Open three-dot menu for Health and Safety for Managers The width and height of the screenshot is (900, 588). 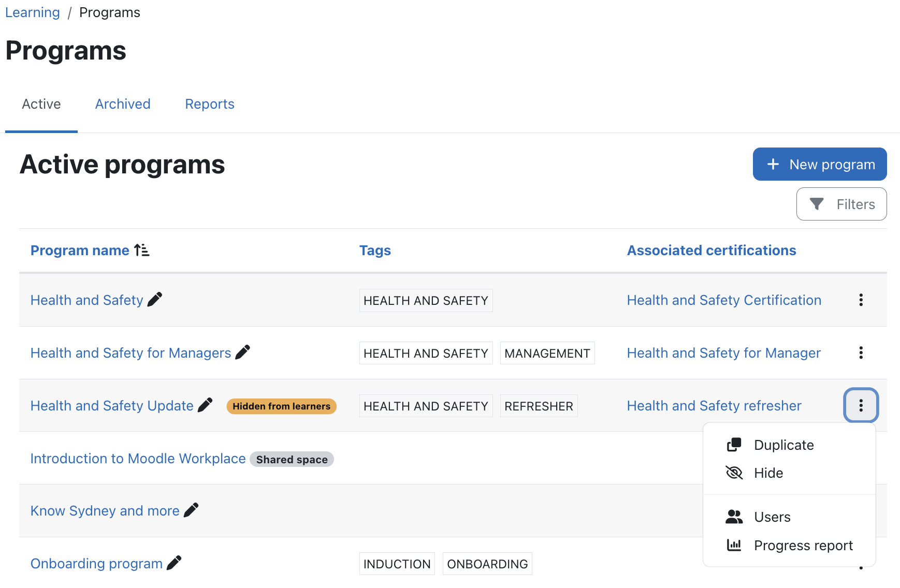click(861, 353)
